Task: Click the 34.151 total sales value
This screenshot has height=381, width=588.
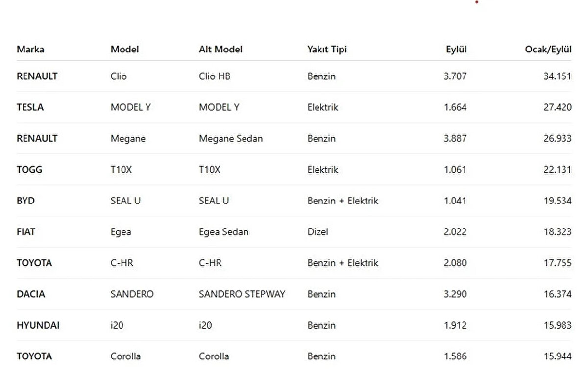Action: click(557, 76)
